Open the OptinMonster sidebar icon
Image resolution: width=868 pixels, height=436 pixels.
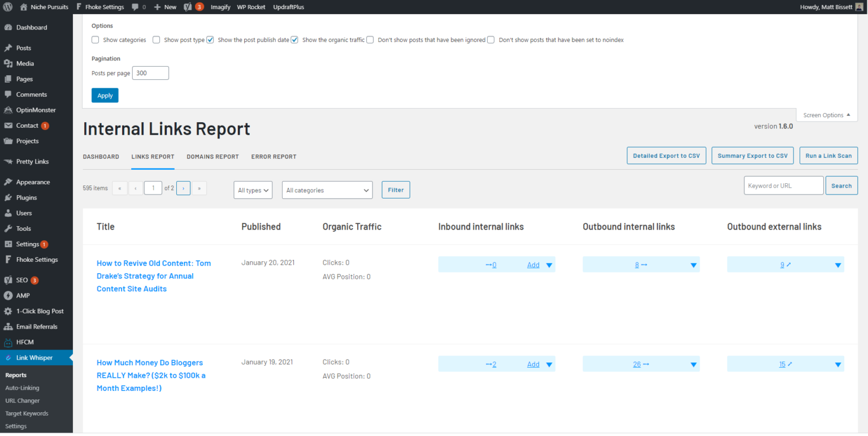[x=9, y=110]
